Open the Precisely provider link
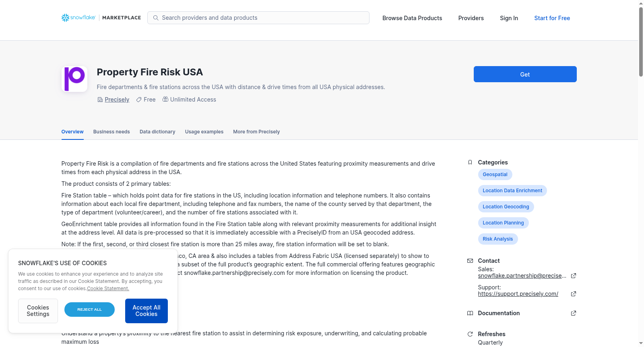Screen dimensions: 644x347 (117, 100)
